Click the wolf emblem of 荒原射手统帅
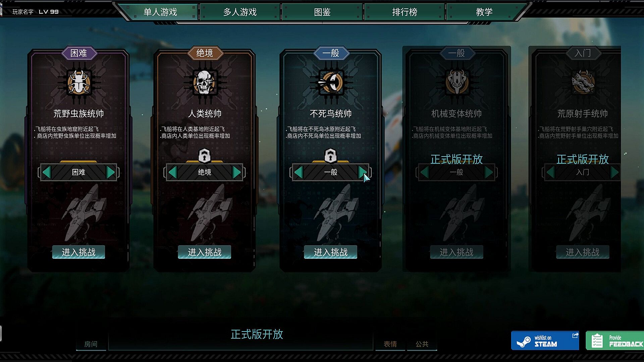This screenshot has width=644, height=362. pyautogui.click(x=583, y=82)
